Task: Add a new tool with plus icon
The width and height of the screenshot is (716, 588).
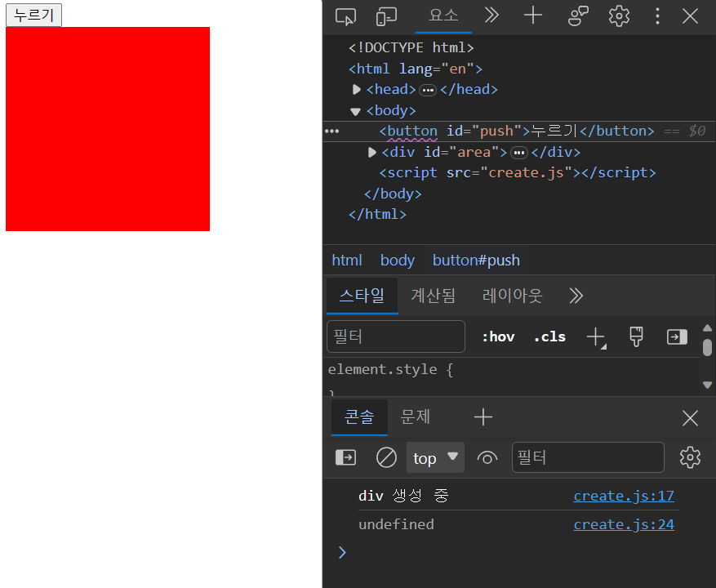Action: pyautogui.click(x=533, y=16)
